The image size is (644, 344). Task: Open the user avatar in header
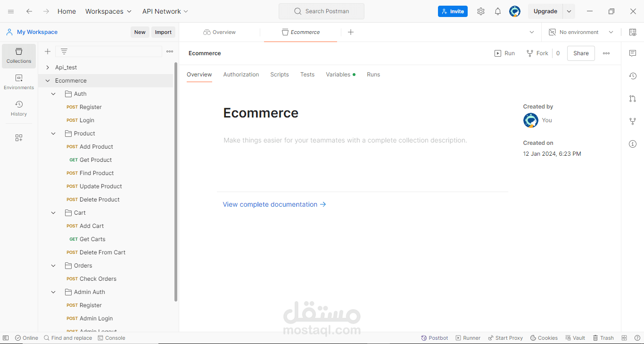(x=515, y=11)
